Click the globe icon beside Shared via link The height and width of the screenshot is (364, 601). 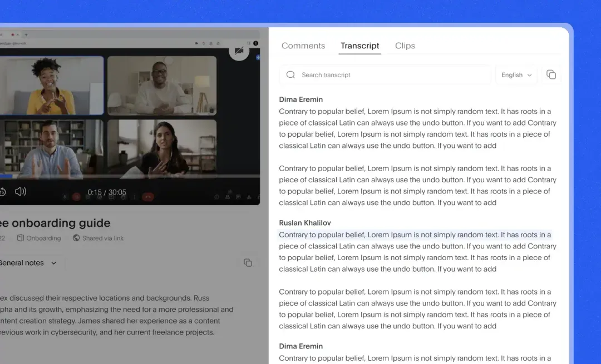click(x=76, y=238)
